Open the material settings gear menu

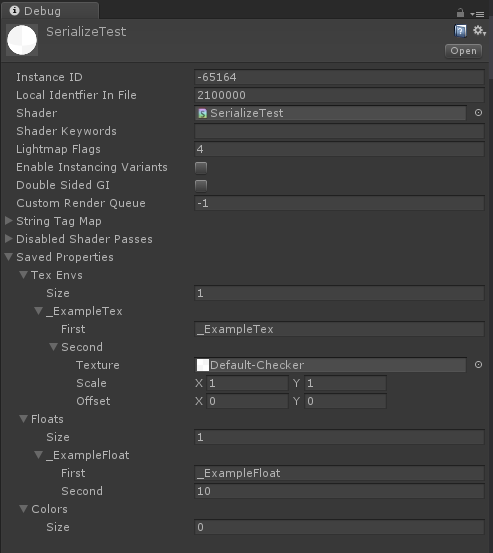[479, 31]
